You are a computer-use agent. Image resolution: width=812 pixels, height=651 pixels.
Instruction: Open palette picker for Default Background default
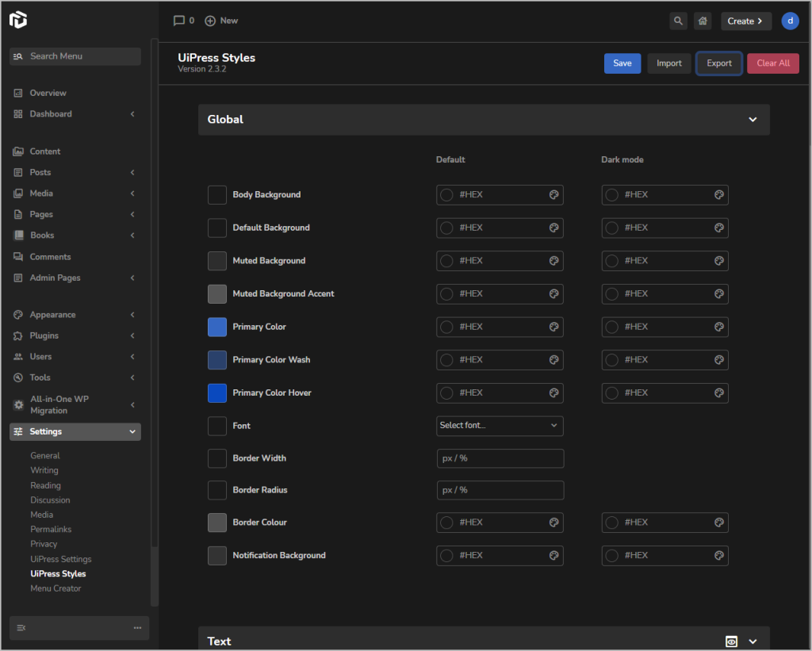click(x=553, y=228)
